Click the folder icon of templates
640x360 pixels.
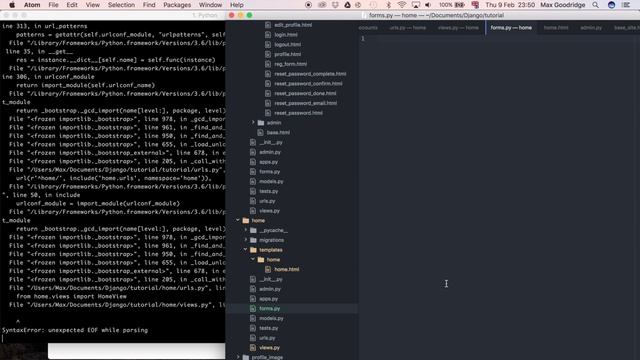[253, 250]
